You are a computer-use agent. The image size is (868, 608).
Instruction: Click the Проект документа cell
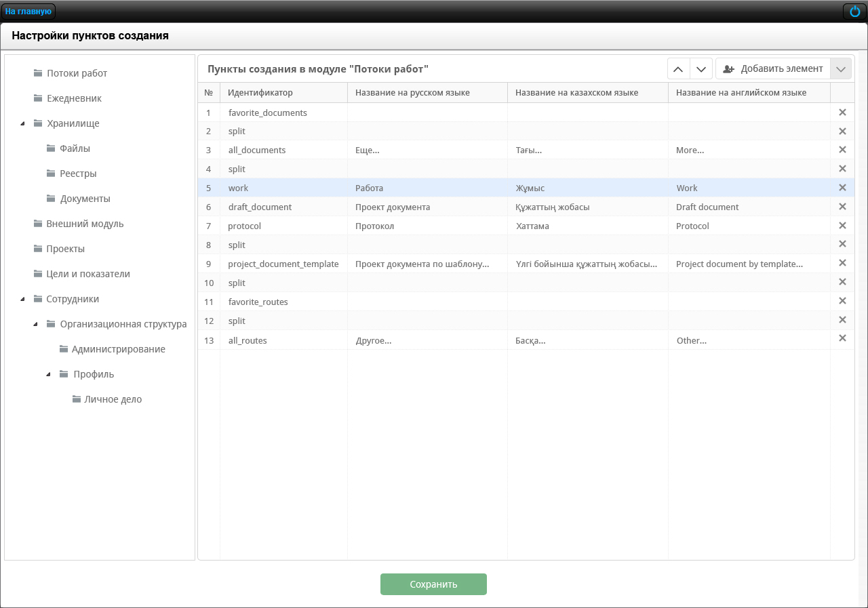click(x=427, y=207)
